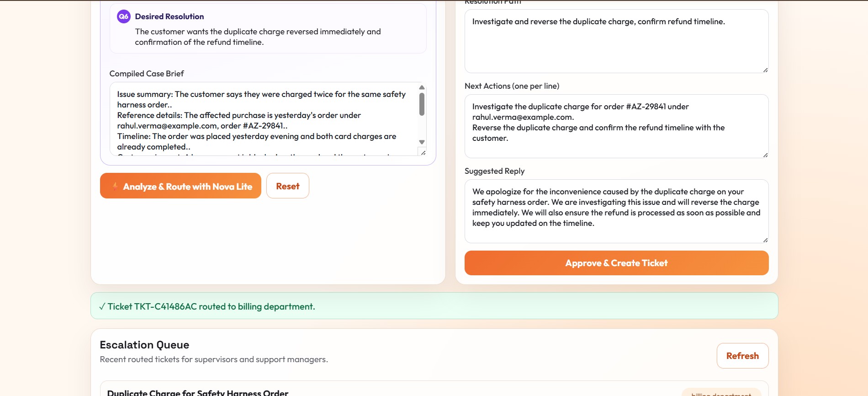Click the Compiled Case Brief resize handle
This screenshot has height=396, width=868.
click(x=423, y=152)
